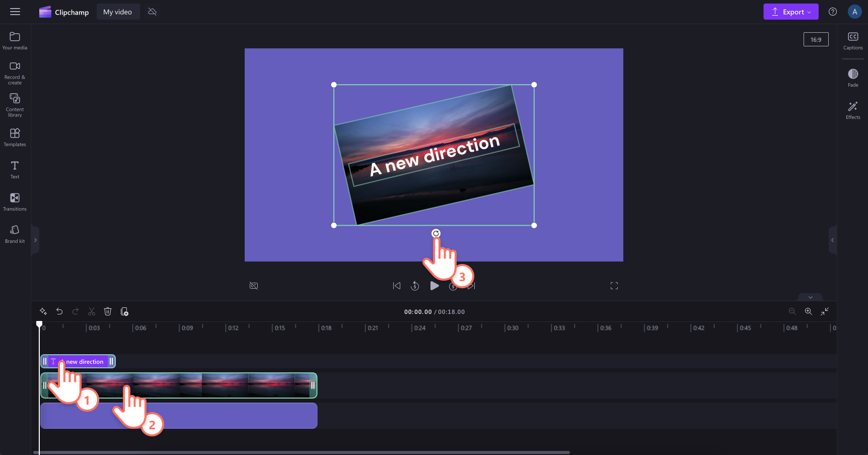Select the 'A new direction' text in preview
Image resolution: width=868 pixels, height=455 pixels.
click(435, 155)
